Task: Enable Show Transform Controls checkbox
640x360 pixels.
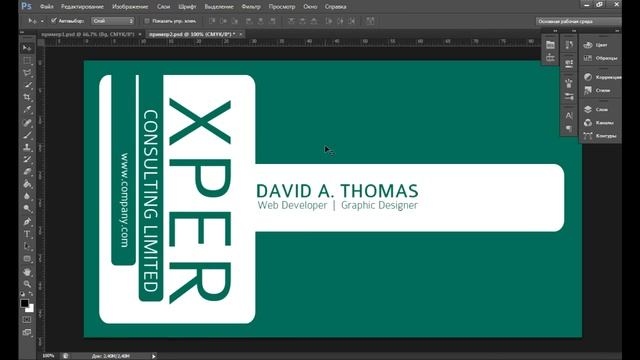Action: [147, 21]
